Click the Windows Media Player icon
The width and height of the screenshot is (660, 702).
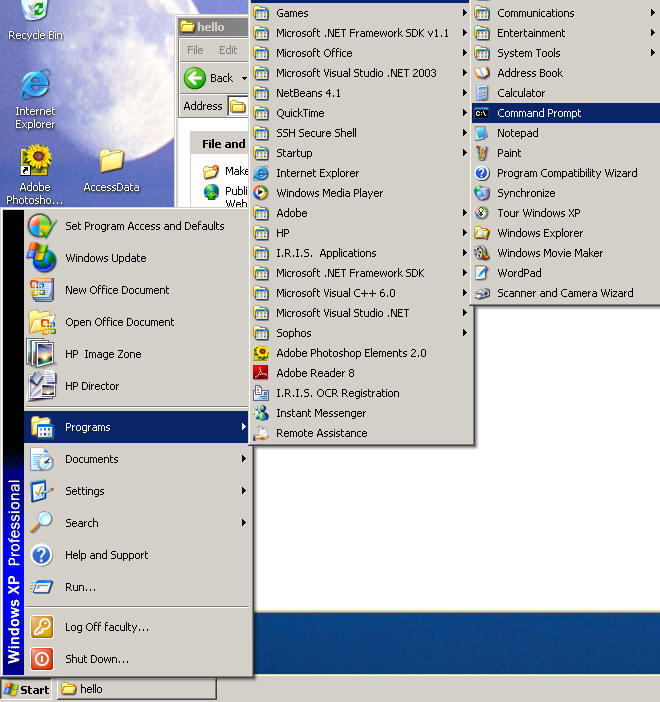(x=261, y=193)
